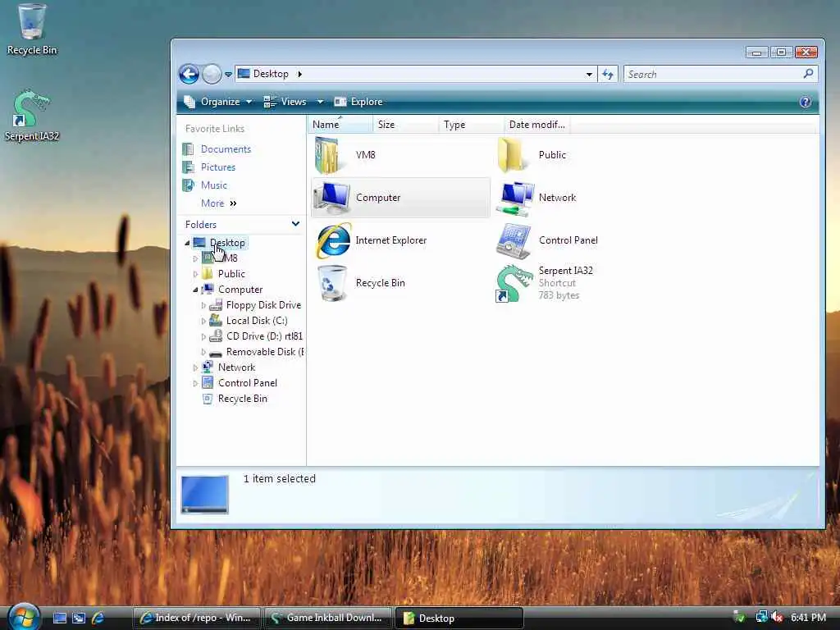This screenshot has height=630, width=840.
Task: Expand the Network tree node
Action: (195, 368)
